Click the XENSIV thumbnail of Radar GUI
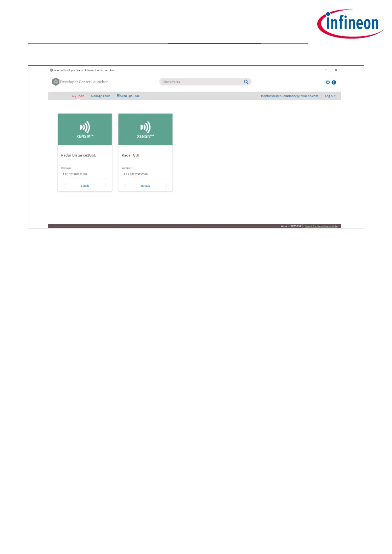Viewport: 392px width, 554px height. coord(145,129)
